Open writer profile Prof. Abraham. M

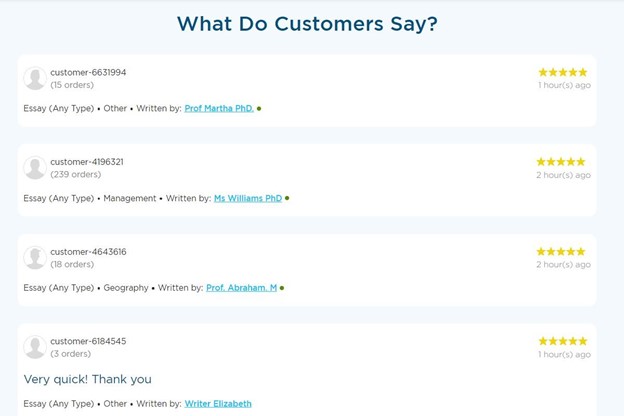tap(241, 288)
